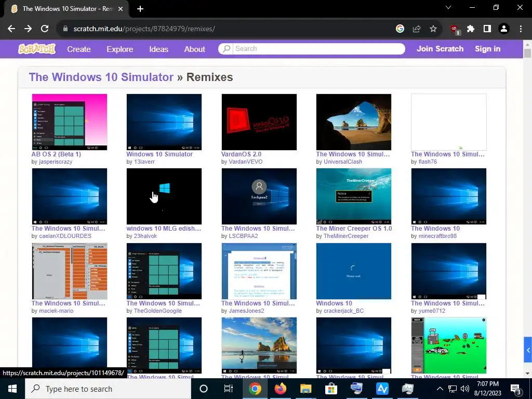Click the Google icon in address bar
Screen dimensions: 532x399
click(x=400, y=29)
